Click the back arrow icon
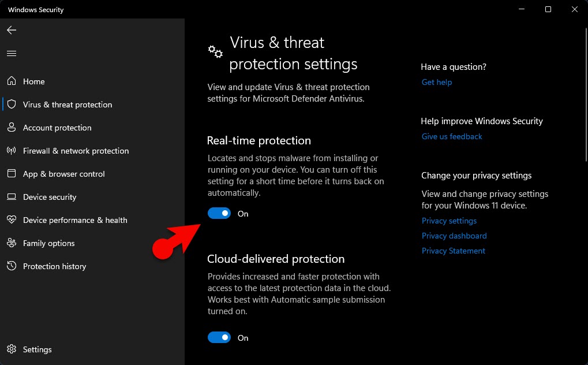The width and height of the screenshot is (588, 365). (12, 30)
